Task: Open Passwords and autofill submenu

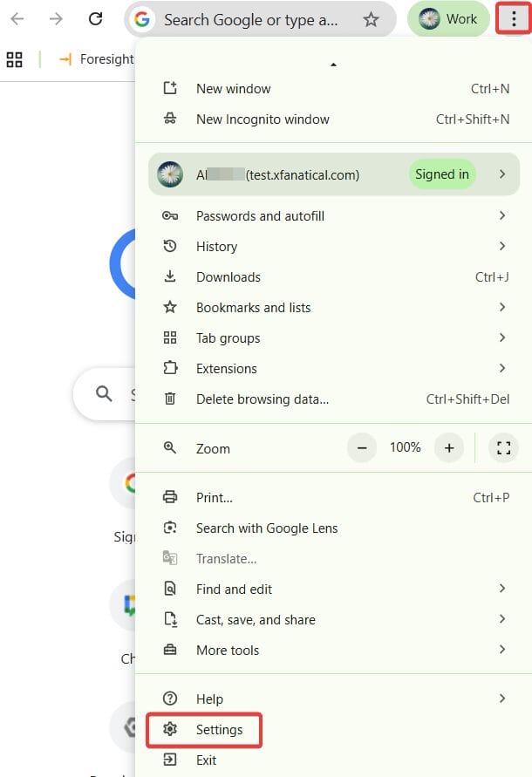Action: click(x=260, y=216)
